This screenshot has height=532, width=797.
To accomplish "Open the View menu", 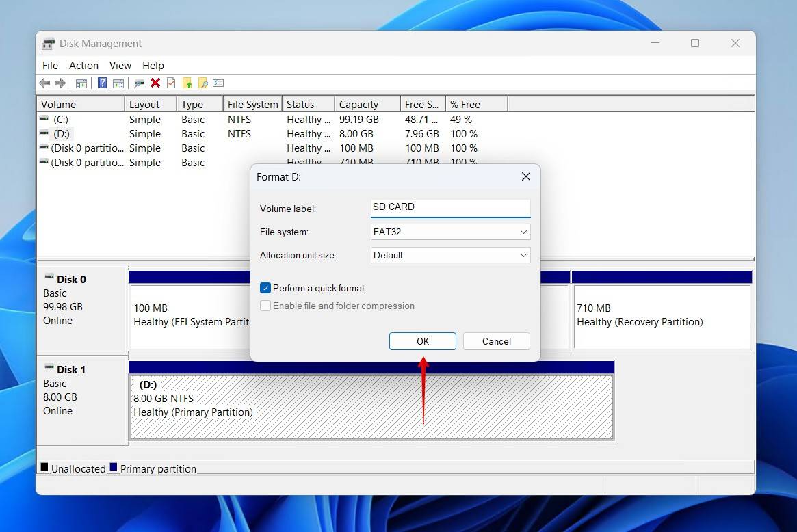I will (x=120, y=66).
